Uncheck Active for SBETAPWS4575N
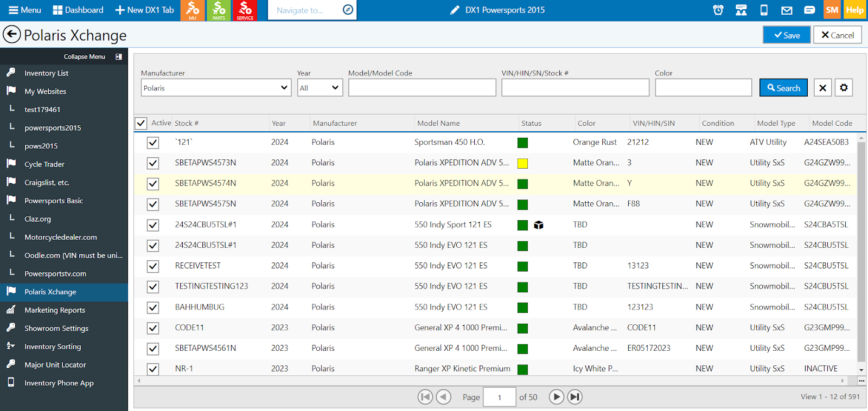 pos(153,204)
